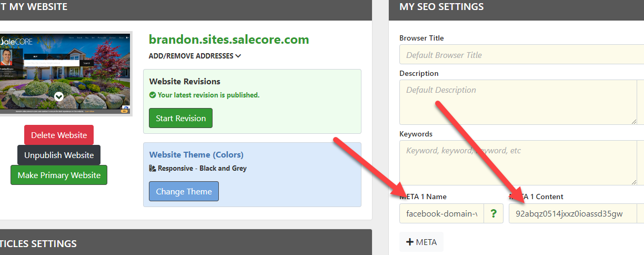The image size is (644, 255).
Task: Click the Keywords text area
Action: [518, 162]
